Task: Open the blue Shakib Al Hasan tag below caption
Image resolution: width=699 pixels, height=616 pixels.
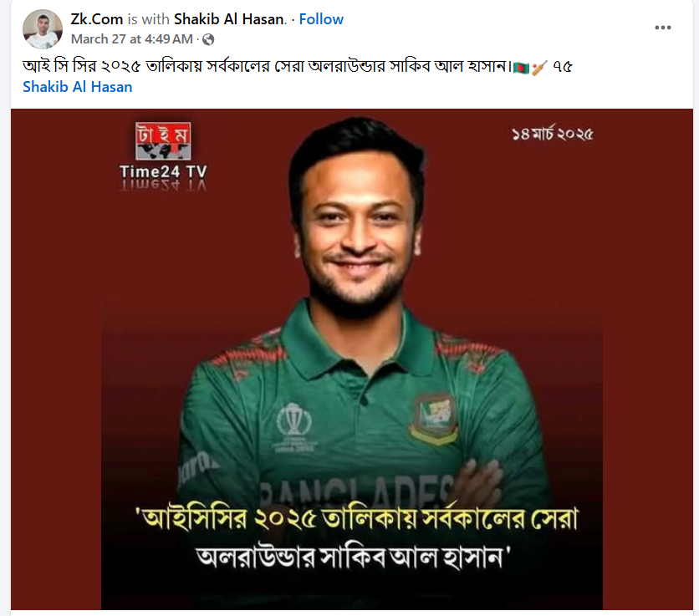Action: [78, 86]
